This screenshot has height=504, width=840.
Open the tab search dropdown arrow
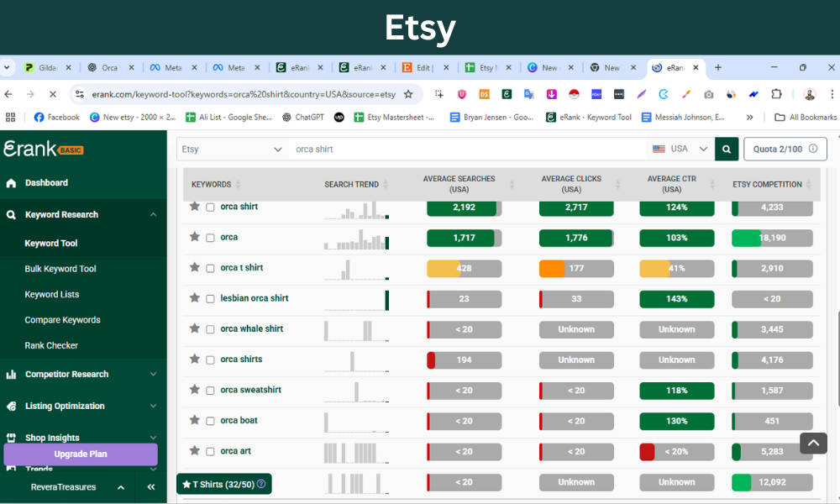point(7,67)
